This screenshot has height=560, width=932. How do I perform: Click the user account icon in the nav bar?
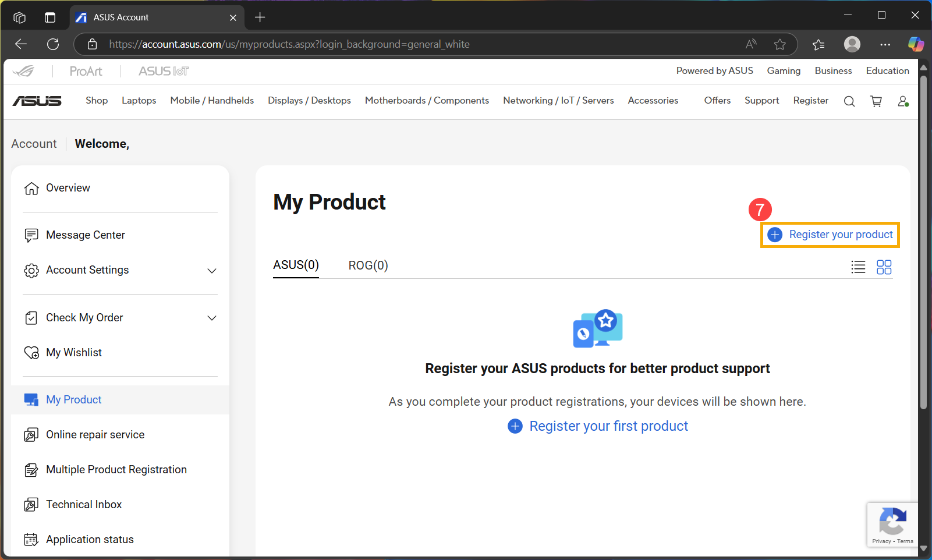[903, 101]
